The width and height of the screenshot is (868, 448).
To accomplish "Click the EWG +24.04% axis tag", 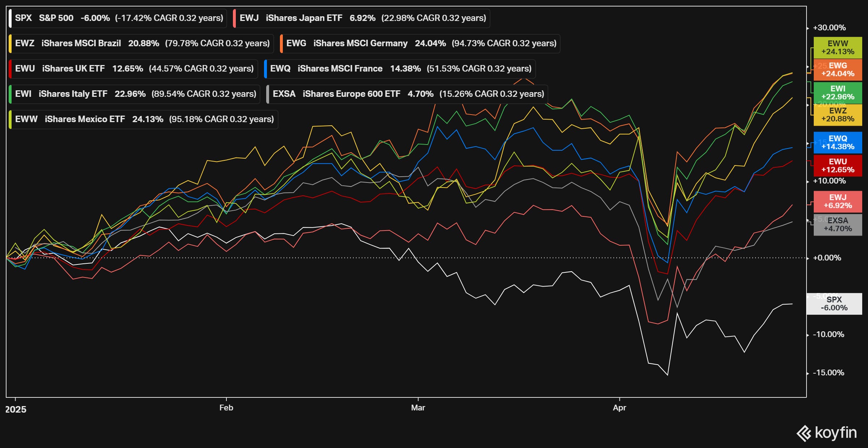I will coord(838,70).
